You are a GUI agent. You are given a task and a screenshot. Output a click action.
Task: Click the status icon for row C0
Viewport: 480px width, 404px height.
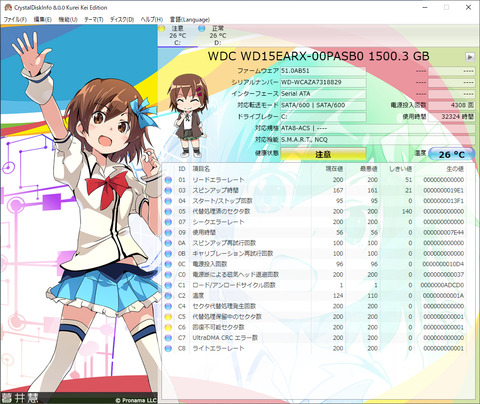click(168, 275)
